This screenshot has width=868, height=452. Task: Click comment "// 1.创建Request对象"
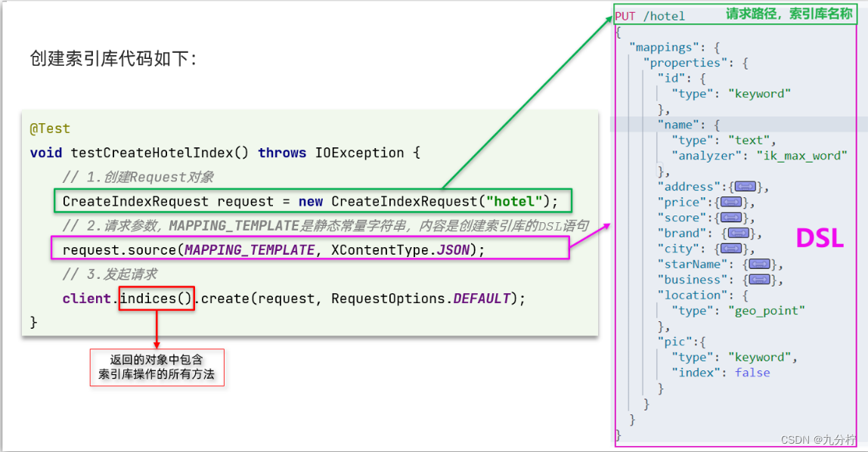(138, 177)
